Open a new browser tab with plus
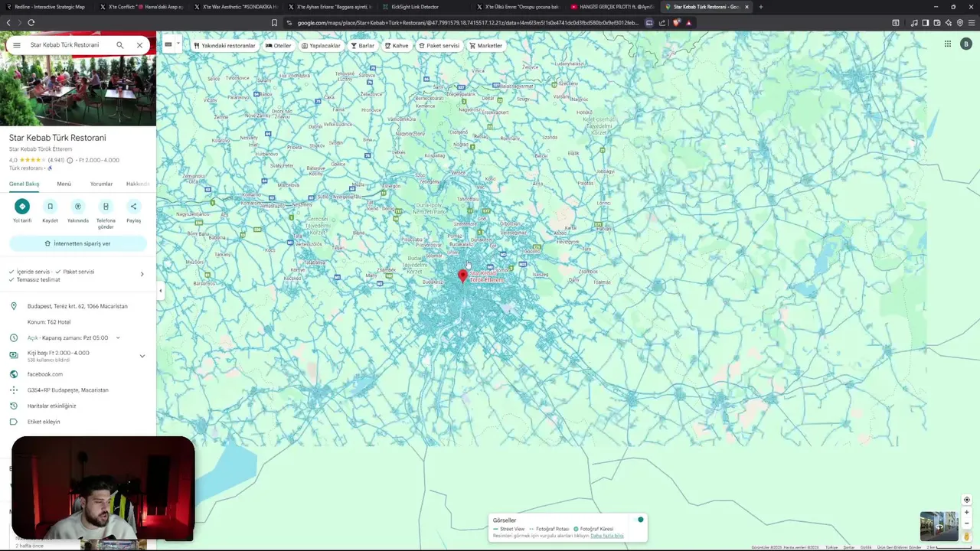 (x=760, y=7)
